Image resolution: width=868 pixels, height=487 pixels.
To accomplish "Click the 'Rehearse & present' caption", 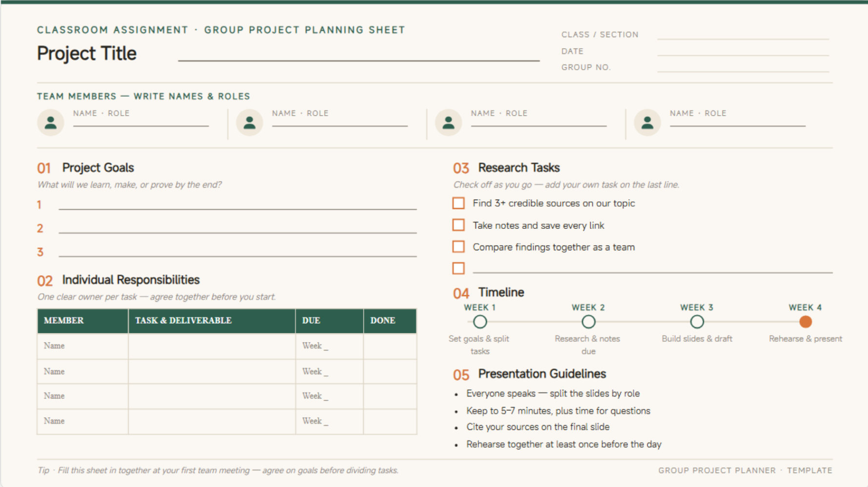I will pyautogui.click(x=806, y=339).
